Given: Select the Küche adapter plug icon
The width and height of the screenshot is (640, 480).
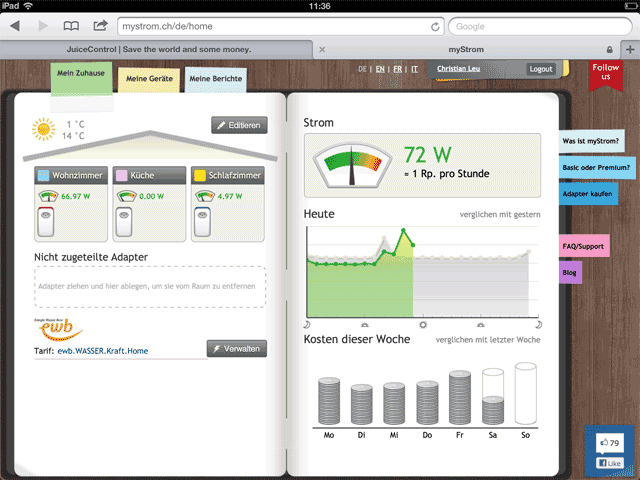Looking at the screenshot, I should pyautogui.click(x=124, y=222).
